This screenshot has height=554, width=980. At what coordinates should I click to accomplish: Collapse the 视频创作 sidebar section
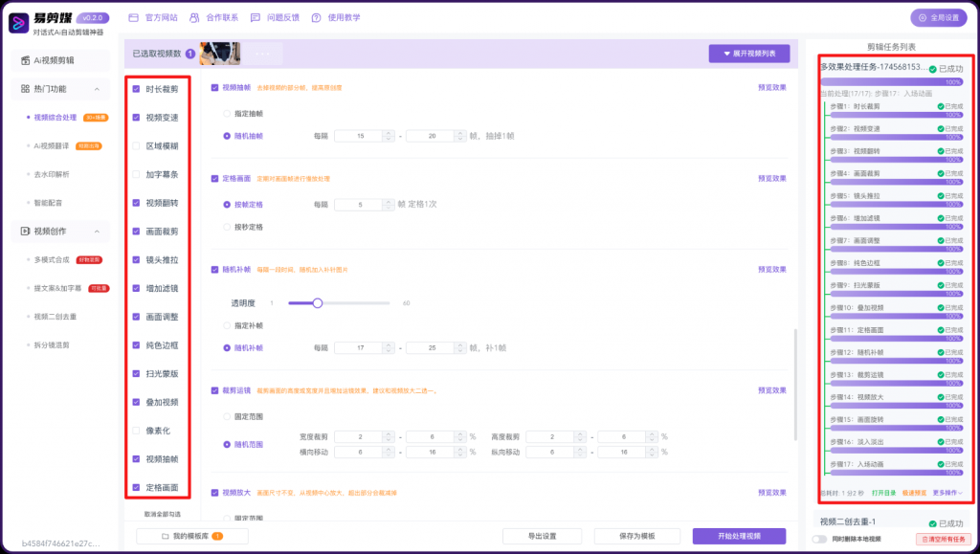(x=97, y=232)
